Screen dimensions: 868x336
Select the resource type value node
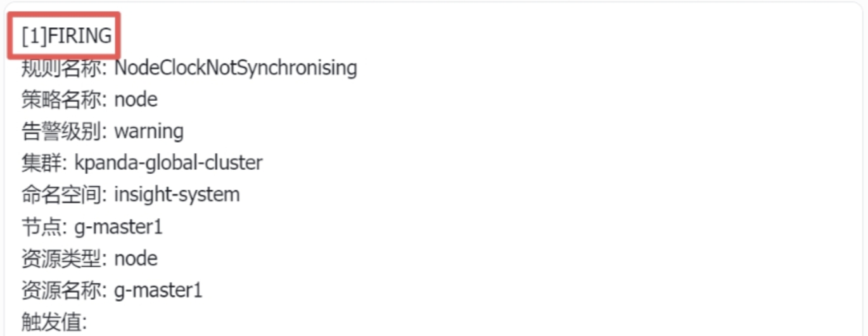(136, 259)
